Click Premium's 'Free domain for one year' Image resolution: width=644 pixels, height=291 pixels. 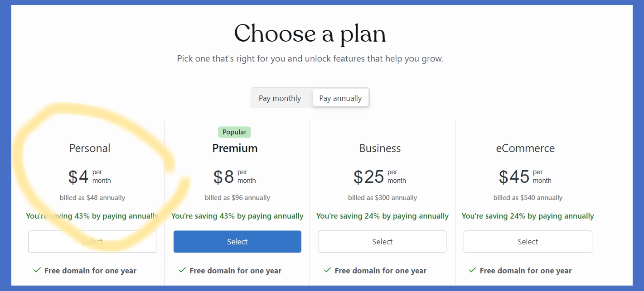coord(235,271)
